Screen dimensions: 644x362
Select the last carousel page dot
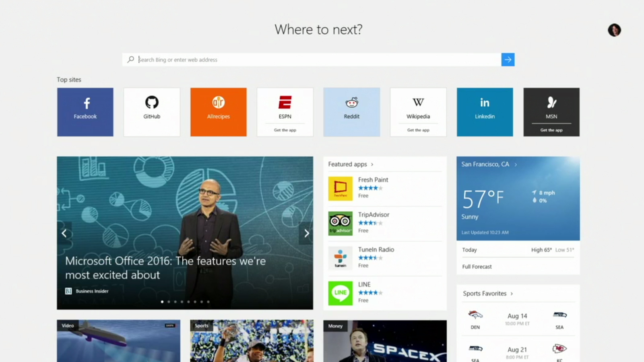point(208,302)
